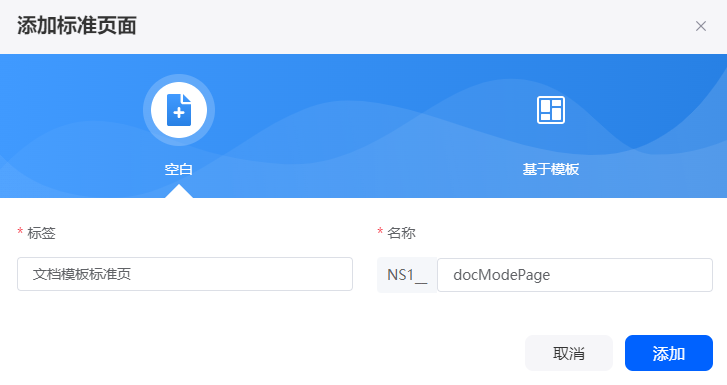Click the 添加 button to confirm
The width and height of the screenshot is (727, 385).
click(669, 353)
